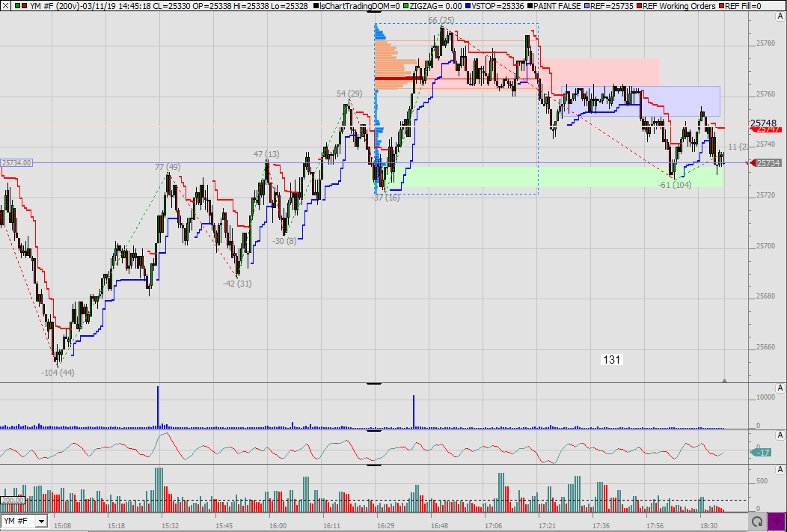Select the green ZIGZAG color square
Screen dimensions: 787x532
click(405, 6)
